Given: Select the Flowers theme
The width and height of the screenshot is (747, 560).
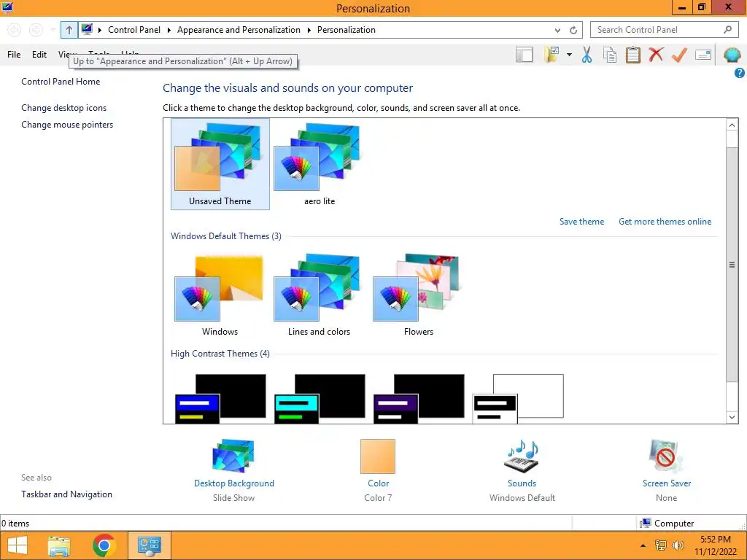Looking at the screenshot, I should point(418,295).
